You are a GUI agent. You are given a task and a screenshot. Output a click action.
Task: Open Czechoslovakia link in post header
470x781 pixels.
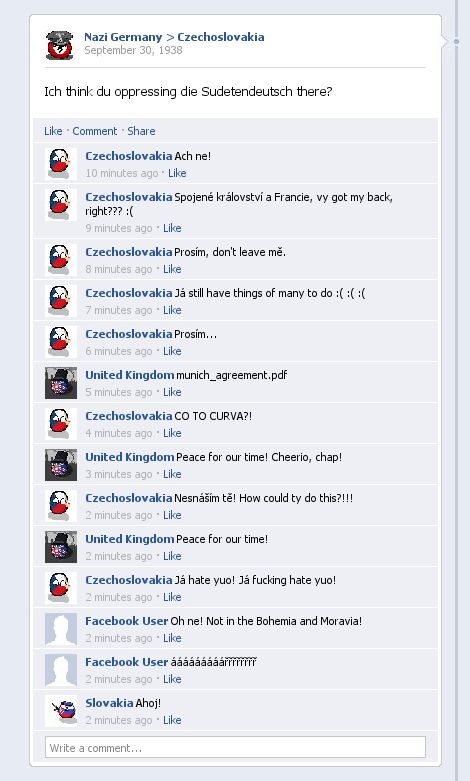click(221, 37)
